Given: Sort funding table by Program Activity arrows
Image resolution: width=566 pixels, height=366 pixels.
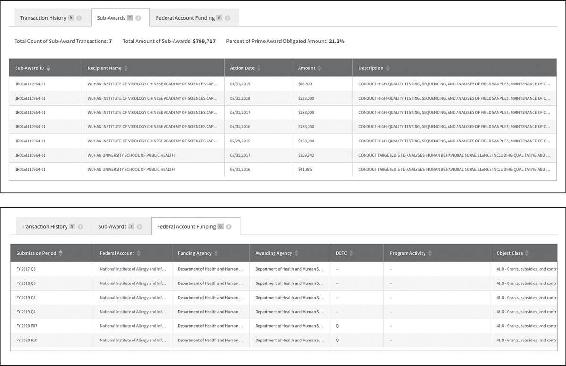Looking at the screenshot, I should [430, 253].
